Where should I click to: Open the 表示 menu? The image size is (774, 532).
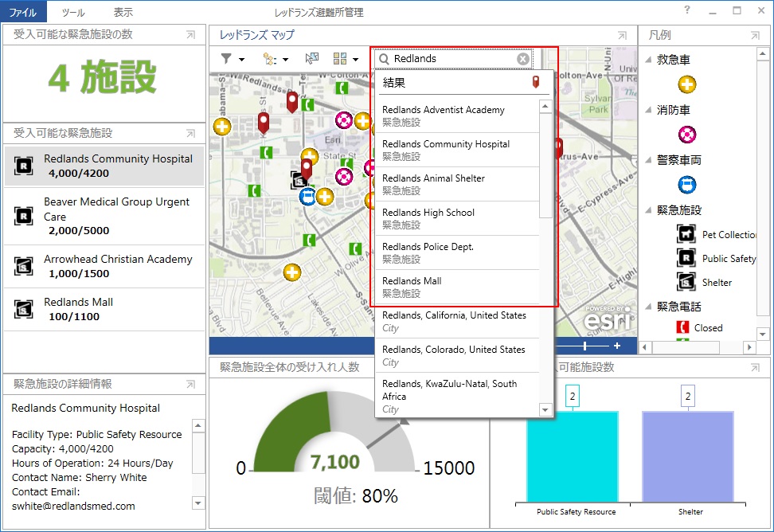pos(123,12)
